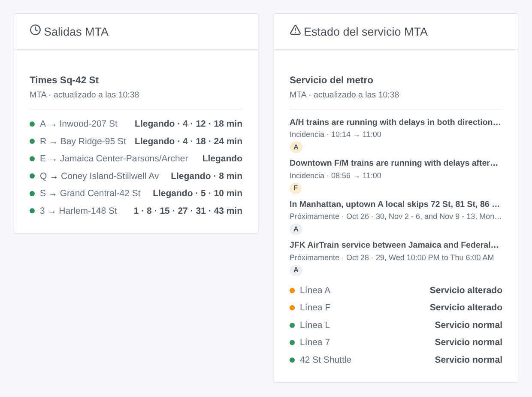This screenshot has width=532, height=397.
Task: Click the A badge under the uptown A local alert
Action: click(x=296, y=229)
